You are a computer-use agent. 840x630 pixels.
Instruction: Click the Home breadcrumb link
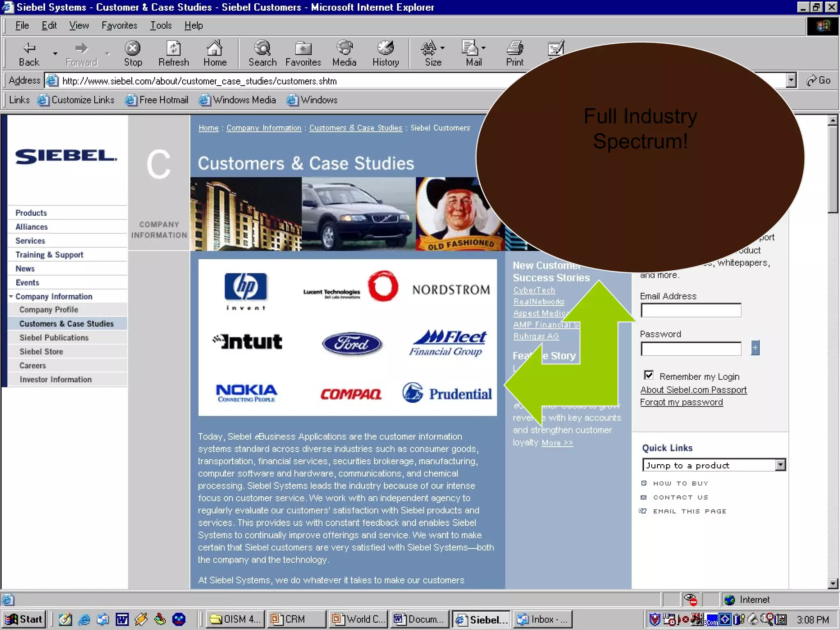point(208,128)
